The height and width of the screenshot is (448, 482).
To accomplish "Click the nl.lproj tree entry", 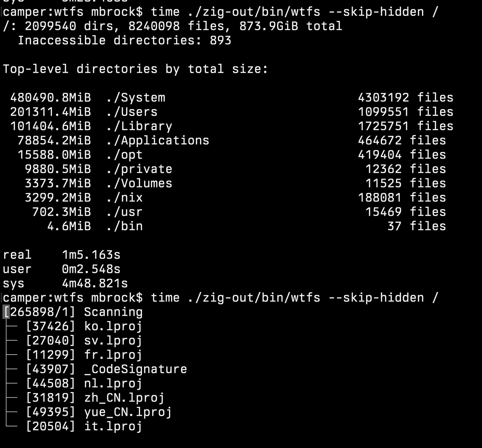I will (113, 384).
